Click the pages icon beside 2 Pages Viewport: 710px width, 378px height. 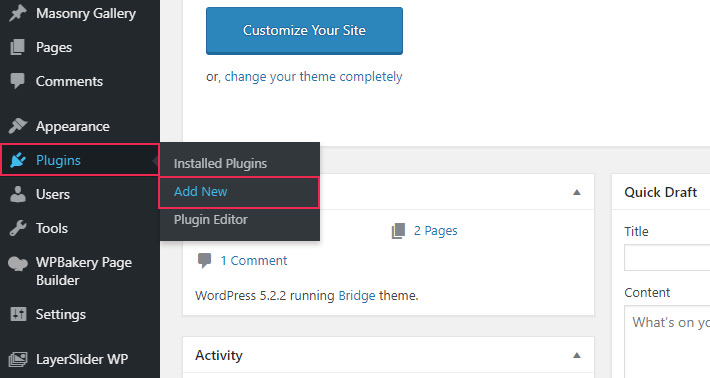pos(398,231)
